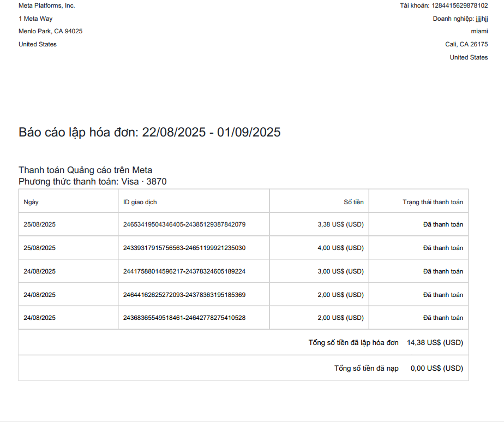Click the deposited total '0,00 US$ (USD)'

click(437, 368)
